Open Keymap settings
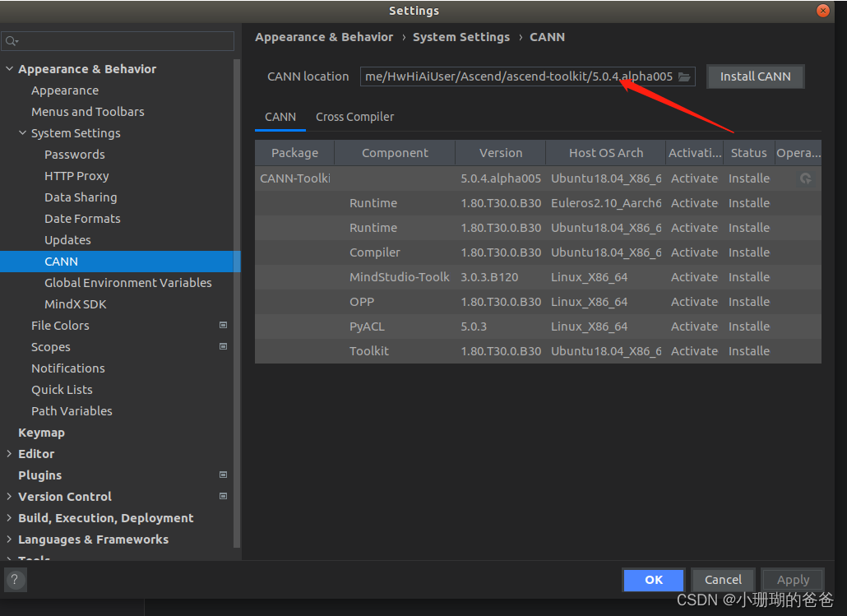The image size is (847, 616). click(42, 433)
